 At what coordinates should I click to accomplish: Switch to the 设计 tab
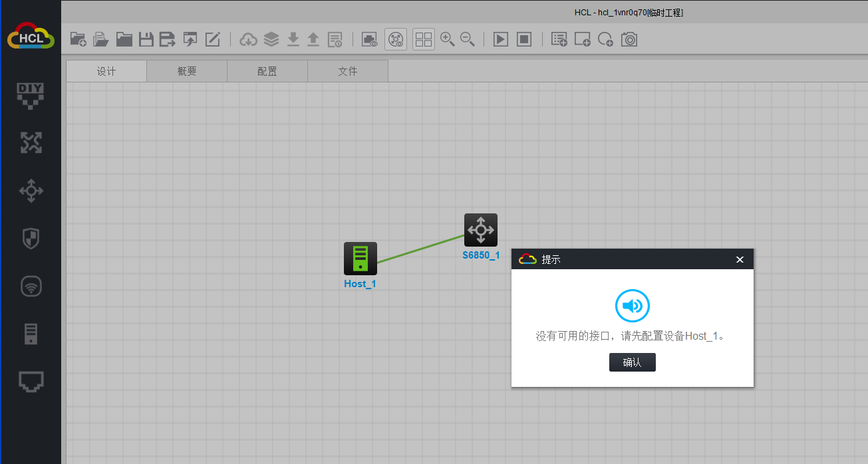click(x=106, y=71)
